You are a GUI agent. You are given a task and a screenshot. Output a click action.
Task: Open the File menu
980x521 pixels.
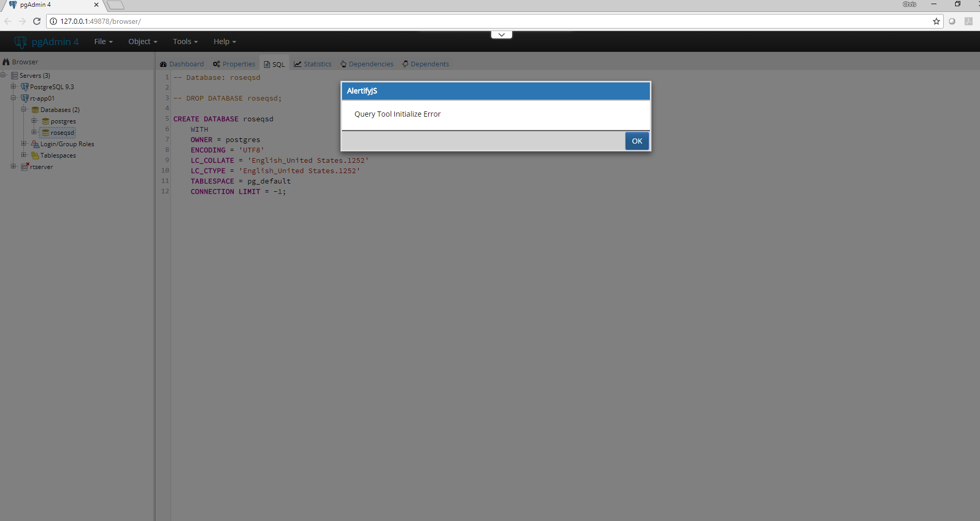(103, 41)
